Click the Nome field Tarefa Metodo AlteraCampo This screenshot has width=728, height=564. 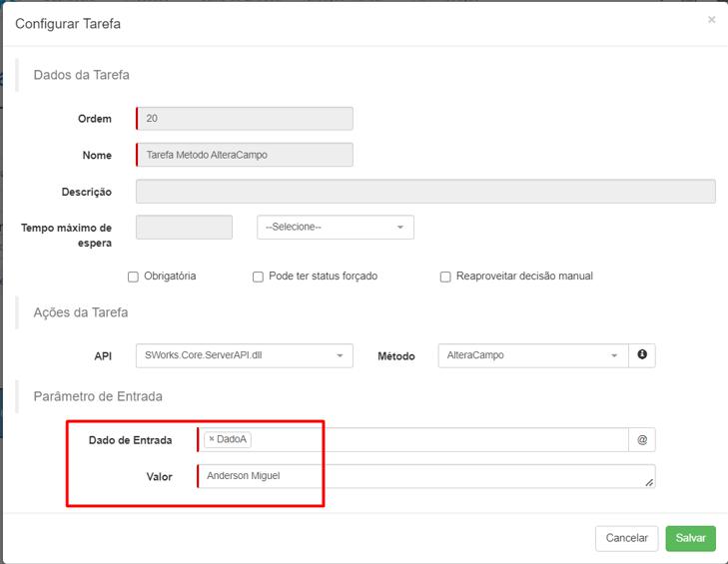[x=245, y=155]
